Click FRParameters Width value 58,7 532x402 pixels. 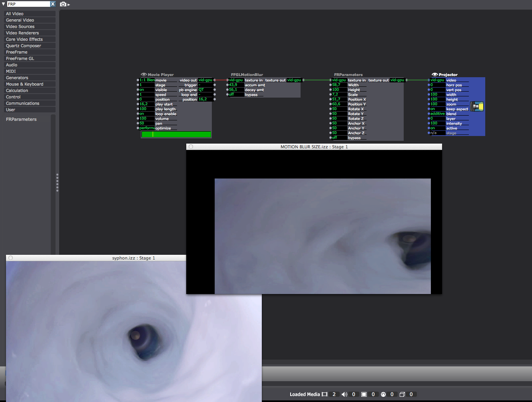tap(339, 85)
